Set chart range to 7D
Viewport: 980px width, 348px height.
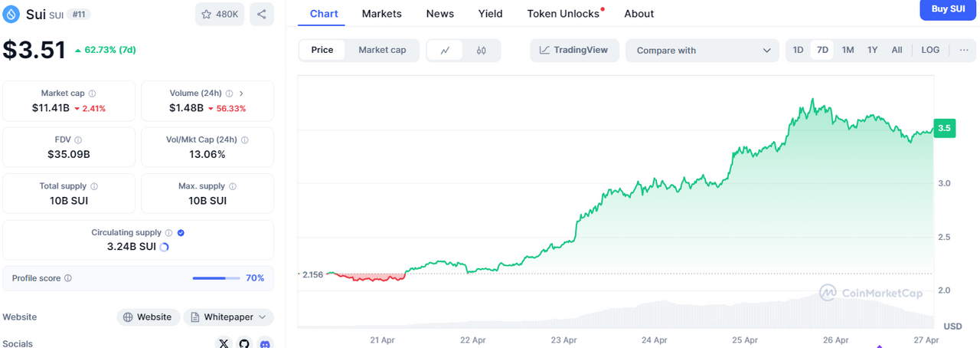(822, 50)
